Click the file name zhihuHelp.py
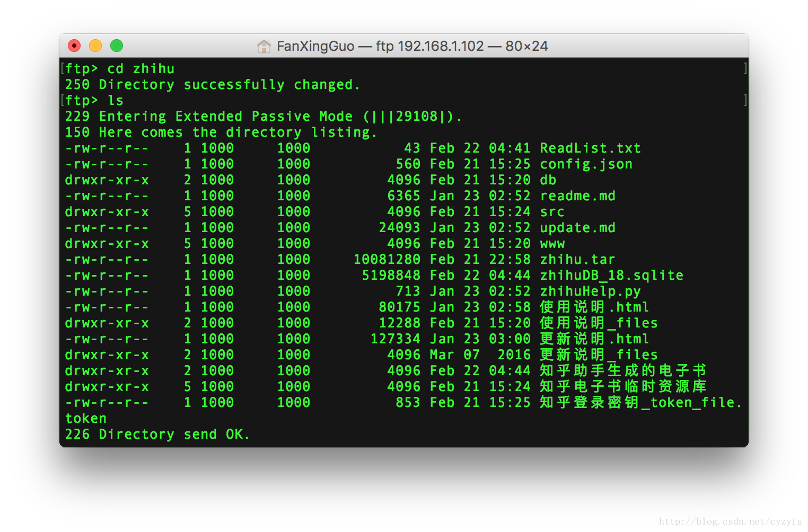 click(x=590, y=291)
